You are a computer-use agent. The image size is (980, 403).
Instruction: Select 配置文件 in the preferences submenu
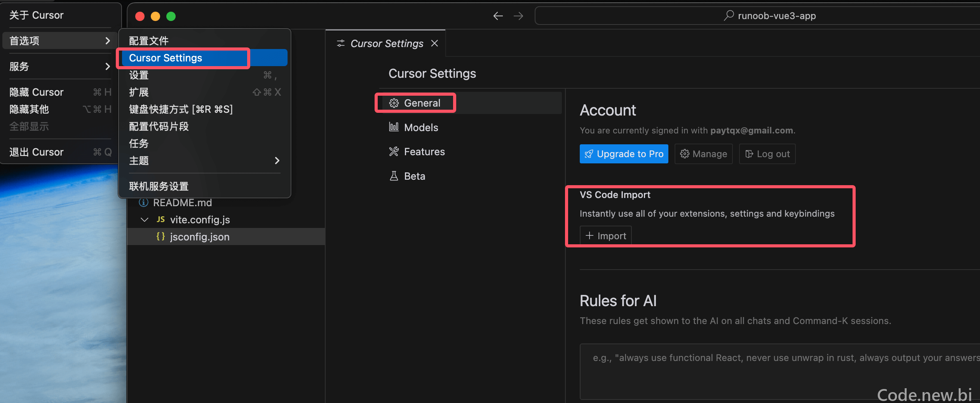pyautogui.click(x=204, y=41)
